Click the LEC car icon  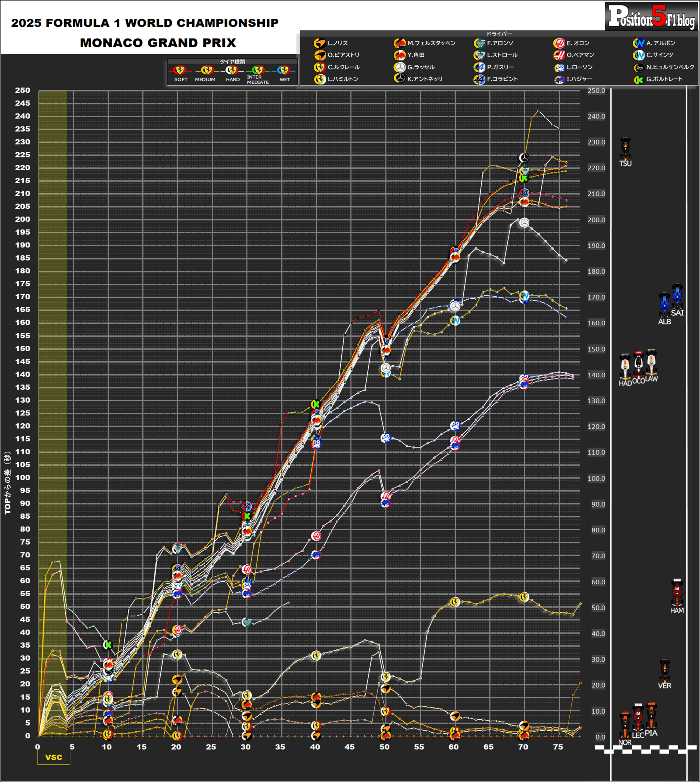[638, 717]
